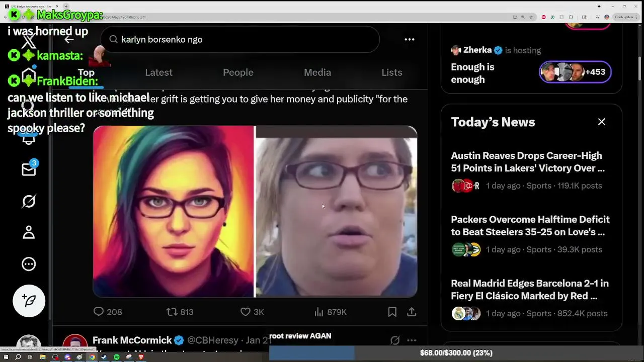644x362 pixels.
Task: Click the +453 listeners avatar pill
Action: 576,72
